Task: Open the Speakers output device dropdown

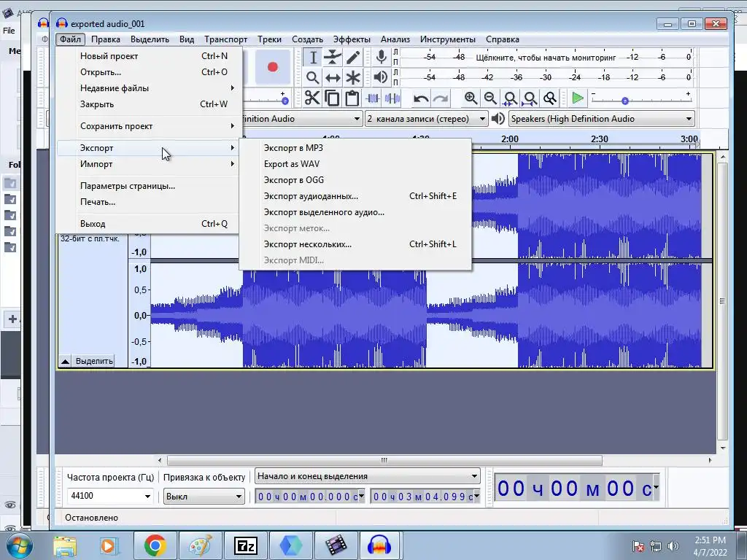Action: 602,119
